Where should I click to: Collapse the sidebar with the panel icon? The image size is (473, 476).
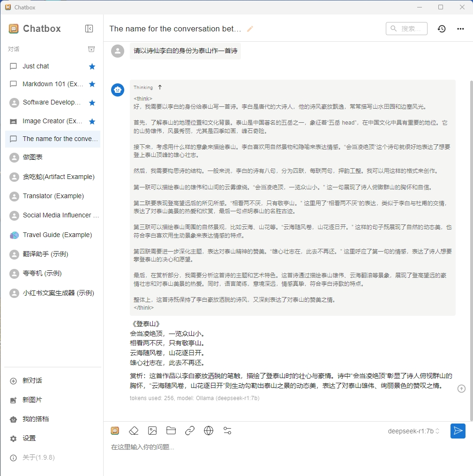[x=89, y=29]
